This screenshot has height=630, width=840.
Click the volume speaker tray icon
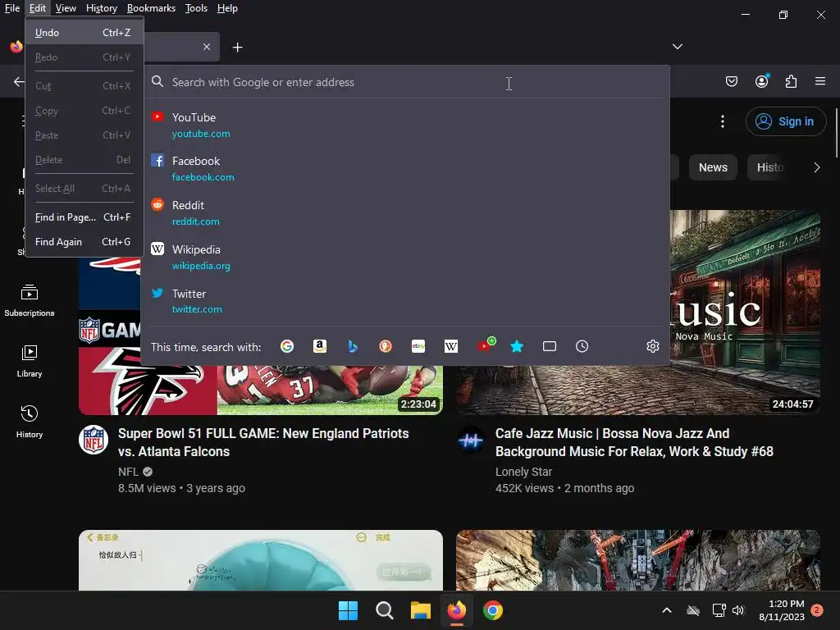pos(738,610)
